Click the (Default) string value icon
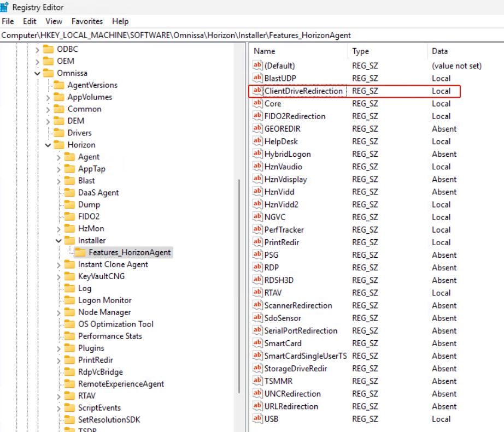Image resolution: width=504 pixels, height=432 pixels. [x=257, y=66]
